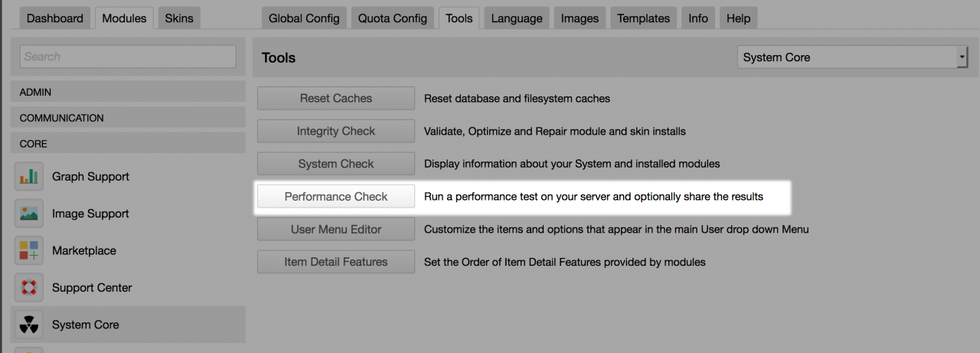Select the System Core radiation icon
This screenshot has height=353, width=980.
[29, 325]
